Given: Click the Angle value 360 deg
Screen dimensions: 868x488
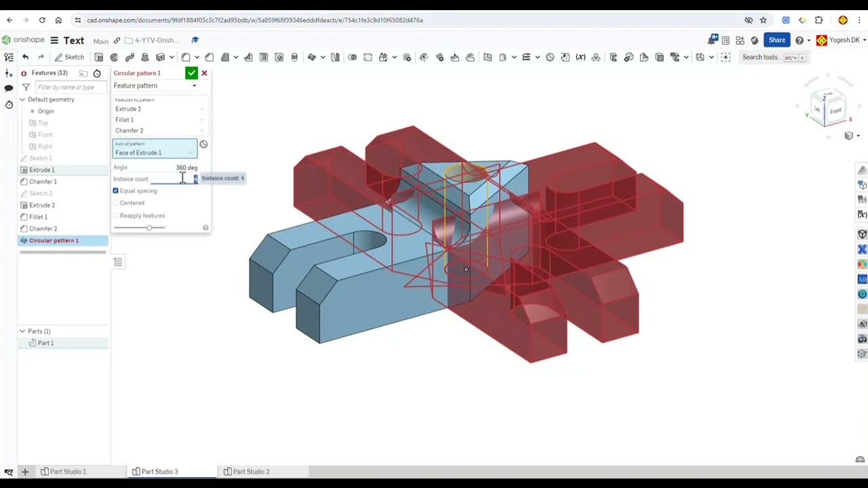Looking at the screenshot, I should coord(186,167).
